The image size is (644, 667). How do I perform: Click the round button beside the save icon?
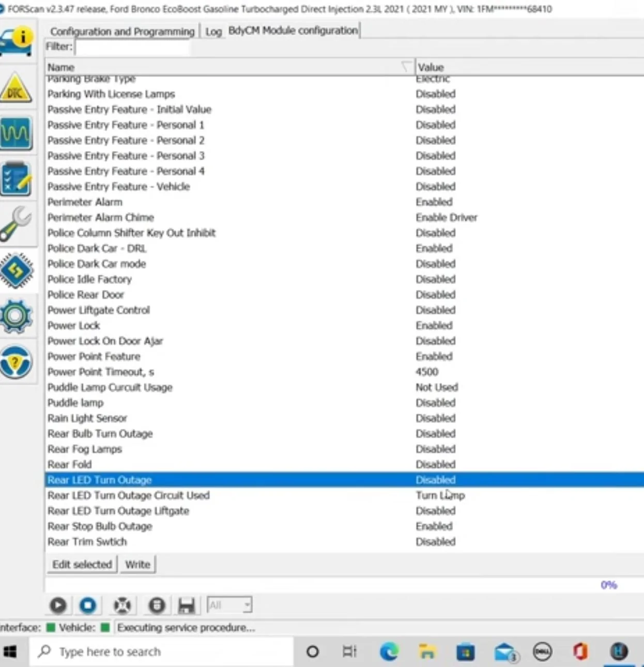[x=157, y=605]
